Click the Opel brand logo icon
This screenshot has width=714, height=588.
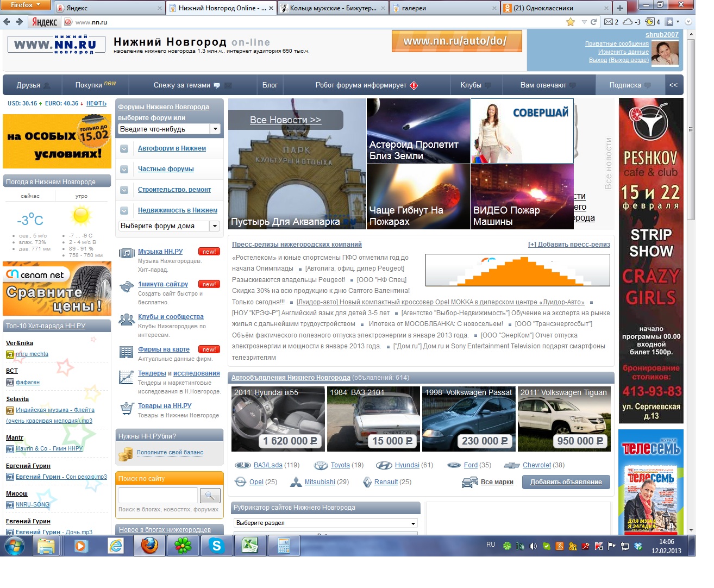click(x=241, y=482)
